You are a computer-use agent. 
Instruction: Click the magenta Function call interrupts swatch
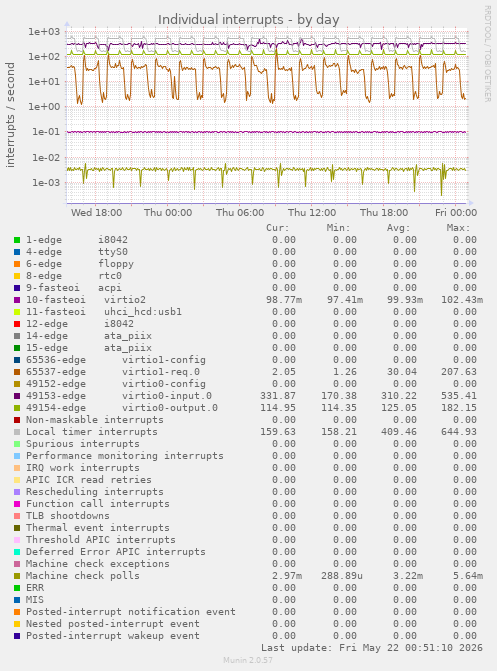point(17,504)
